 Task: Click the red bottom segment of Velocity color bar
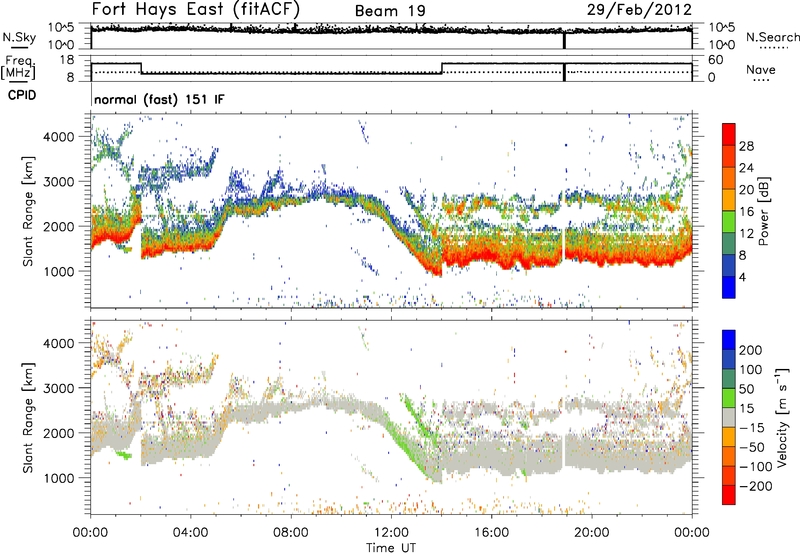click(729, 495)
